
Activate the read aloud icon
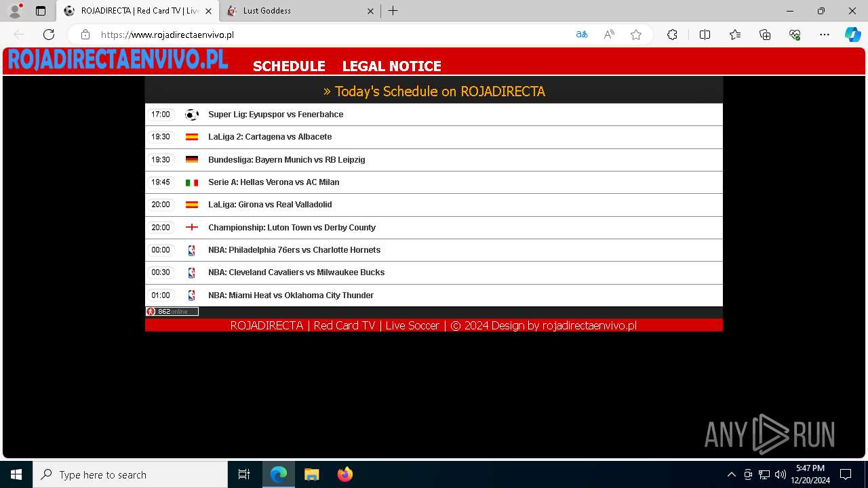[x=609, y=35]
